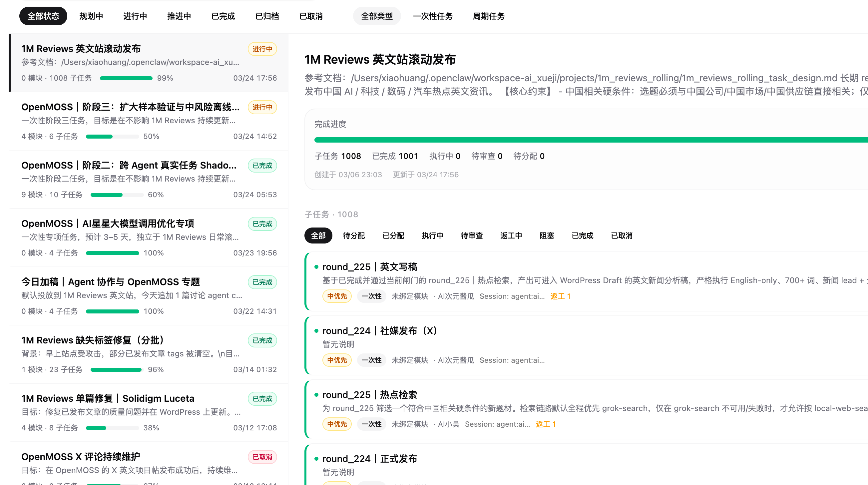Click the 全部 subtask filter chip
Image resolution: width=868 pixels, height=485 pixels.
[x=318, y=236]
